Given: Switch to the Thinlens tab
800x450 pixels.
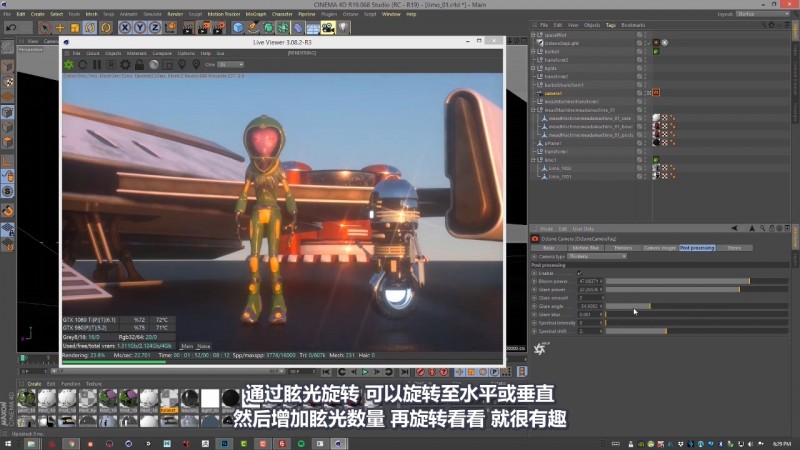Looking at the screenshot, I should click(x=622, y=248).
